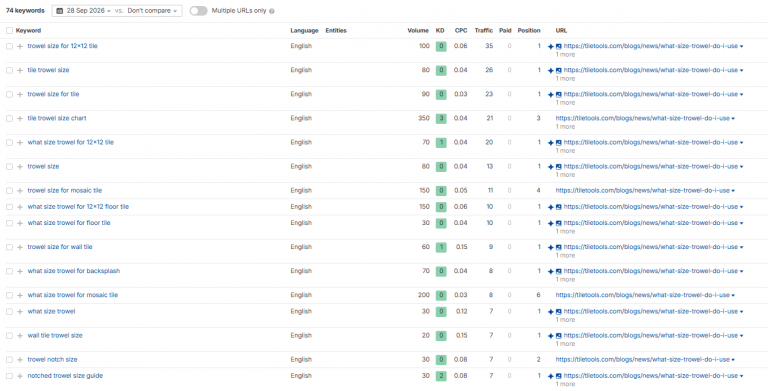The width and height of the screenshot is (768, 391).
Task: Open the URL caret for "trowel notch size" row
Action: (x=733, y=360)
